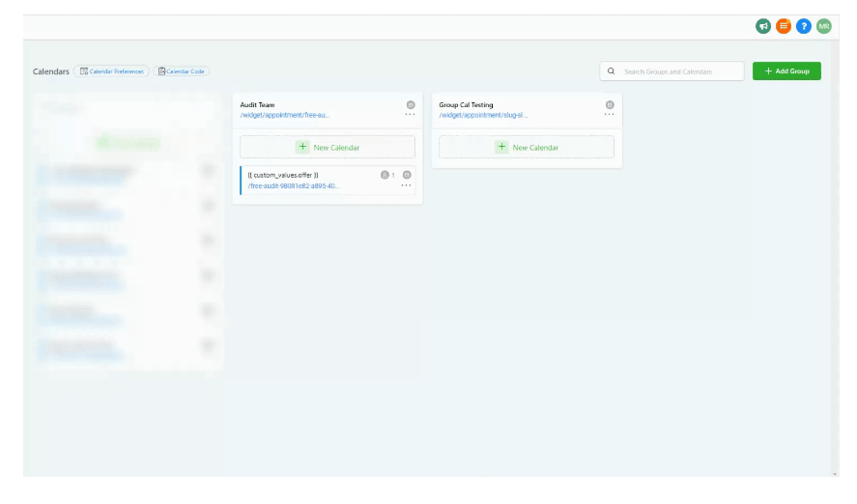The image size is (857, 504).
Task: Add New Calendar under Group Cal Testing
Action: [527, 148]
